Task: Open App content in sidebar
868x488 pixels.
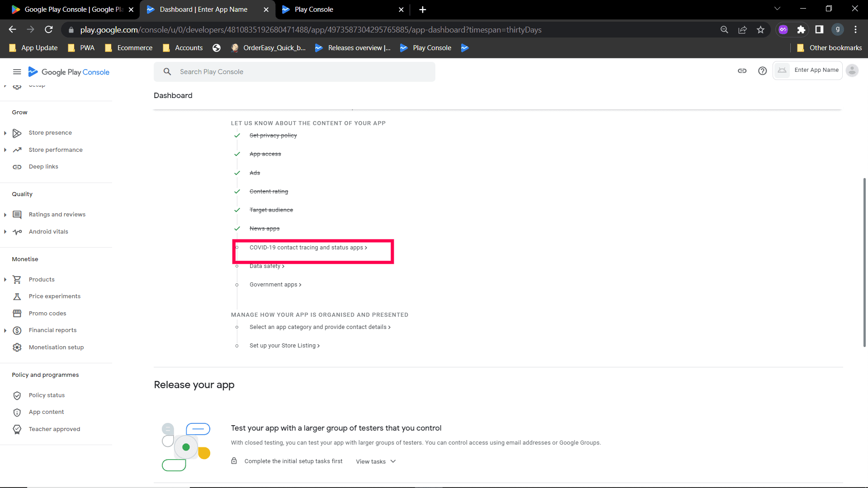Action: [46, 412]
